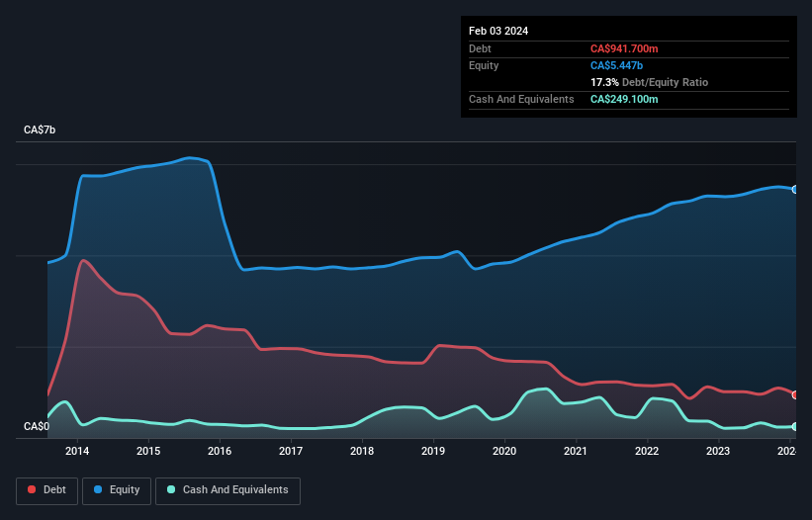
Task: Click the 2014 x-axis label
Action: click(x=77, y=451)
